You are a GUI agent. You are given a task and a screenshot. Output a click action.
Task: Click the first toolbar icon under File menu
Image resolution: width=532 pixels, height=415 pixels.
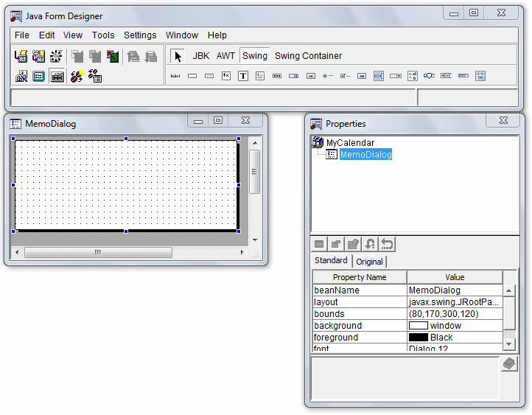coord(21,56)
